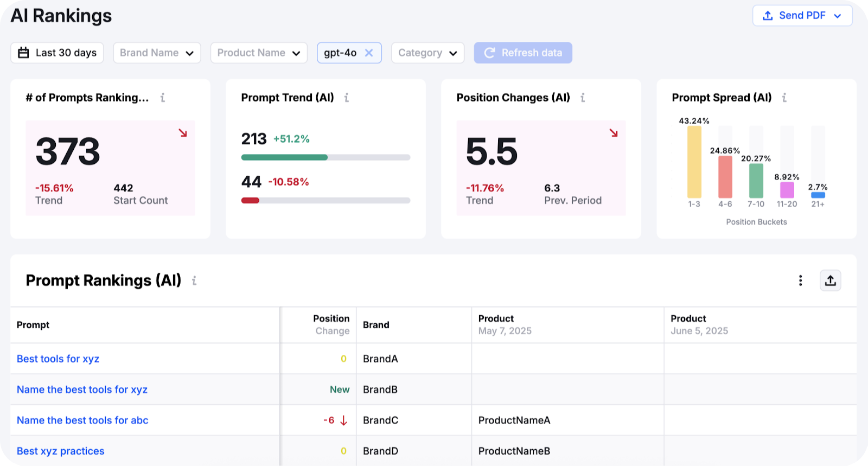Remove the gpt-4o filter with the X
868x466 pixels.
369,53
